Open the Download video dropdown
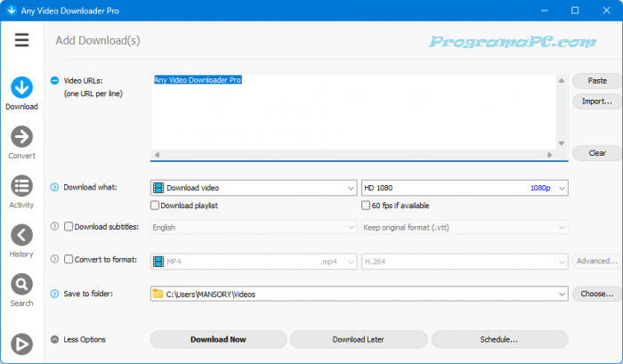 [x=253, y=188]
